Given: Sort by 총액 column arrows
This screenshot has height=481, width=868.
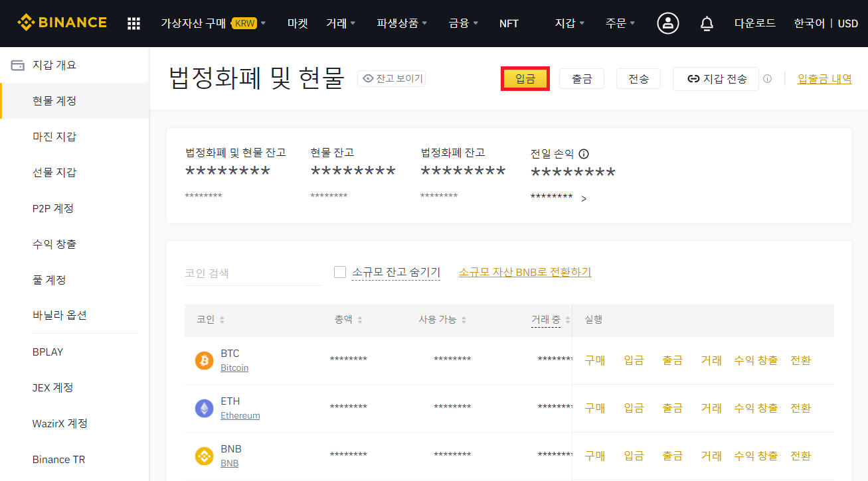Looking at the screenshot, I should (359, 320).
